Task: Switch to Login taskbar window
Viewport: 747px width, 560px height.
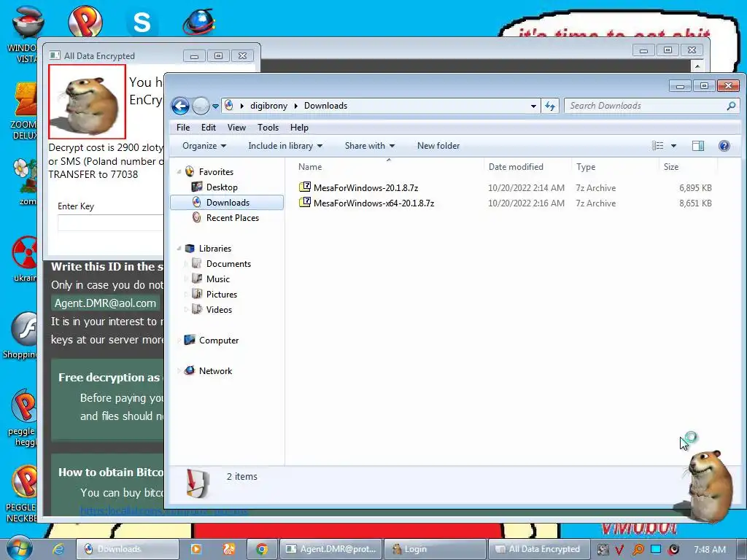Action: click(435, 549)
